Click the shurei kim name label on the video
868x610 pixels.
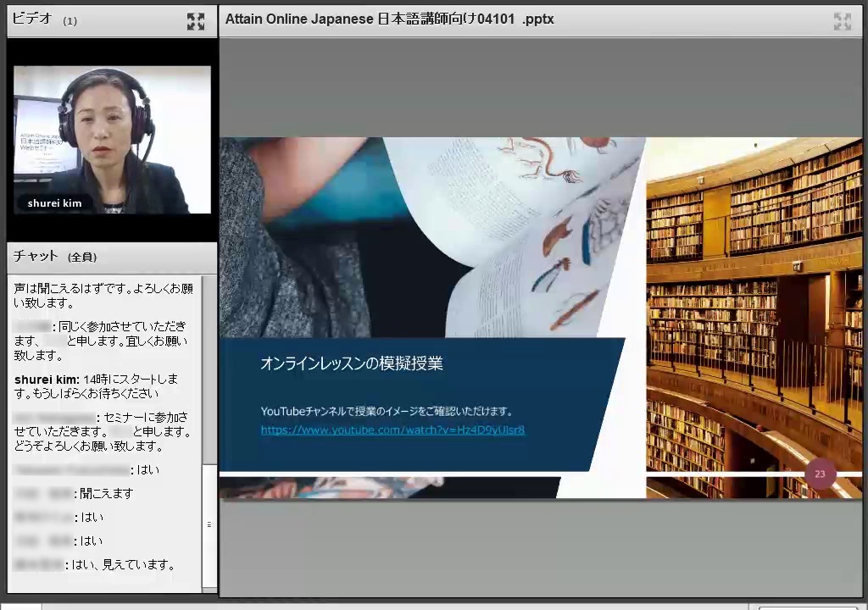pos(54,203)
